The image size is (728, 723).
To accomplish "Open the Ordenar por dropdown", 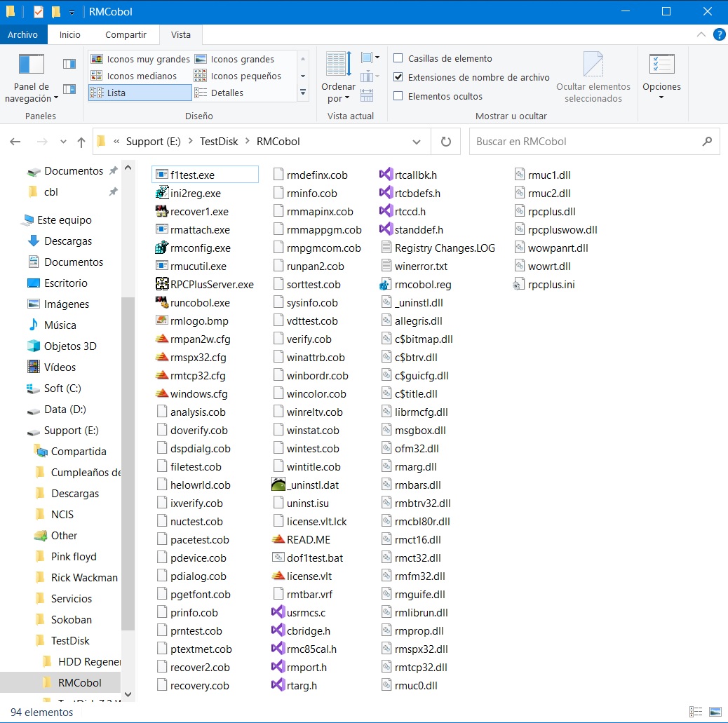I will tap(338, 78).
